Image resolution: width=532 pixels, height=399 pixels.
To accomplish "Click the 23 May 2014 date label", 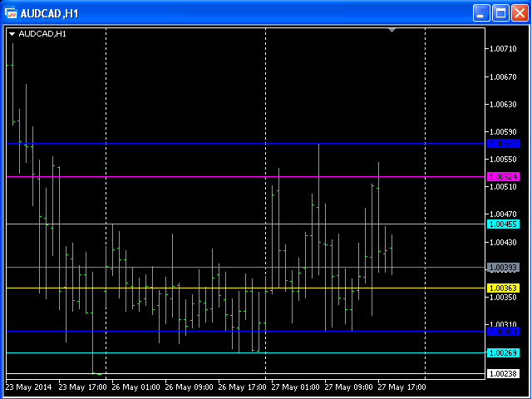I will tap(29, 387).
